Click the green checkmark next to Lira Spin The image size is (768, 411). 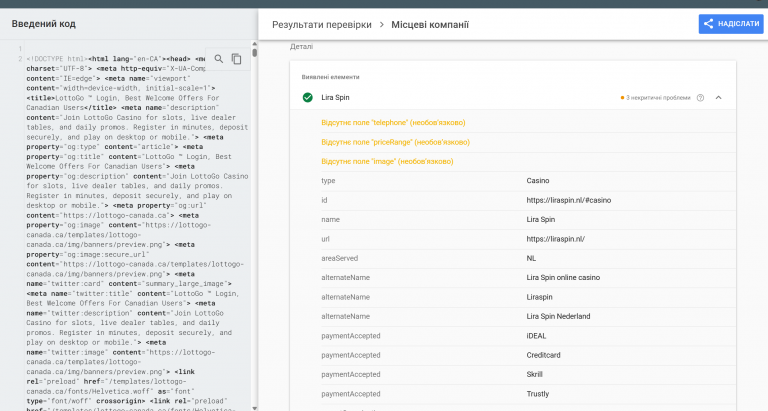coord(307,98)
